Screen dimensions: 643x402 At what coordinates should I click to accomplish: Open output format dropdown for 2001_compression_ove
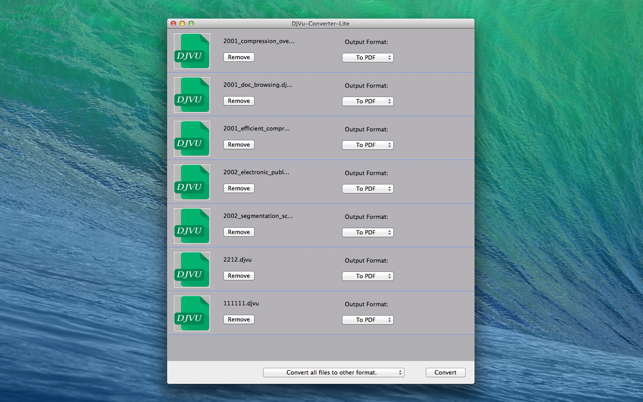[368, 57]
